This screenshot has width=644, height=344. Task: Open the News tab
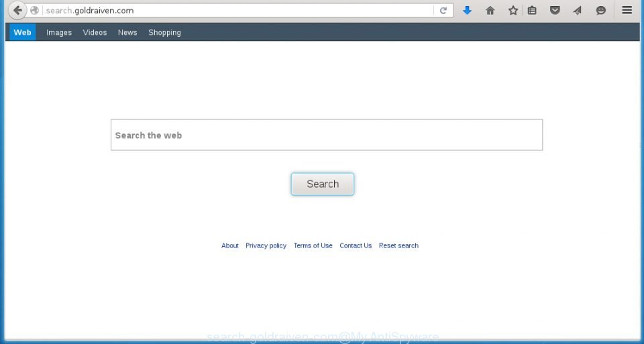coord(127,32)
